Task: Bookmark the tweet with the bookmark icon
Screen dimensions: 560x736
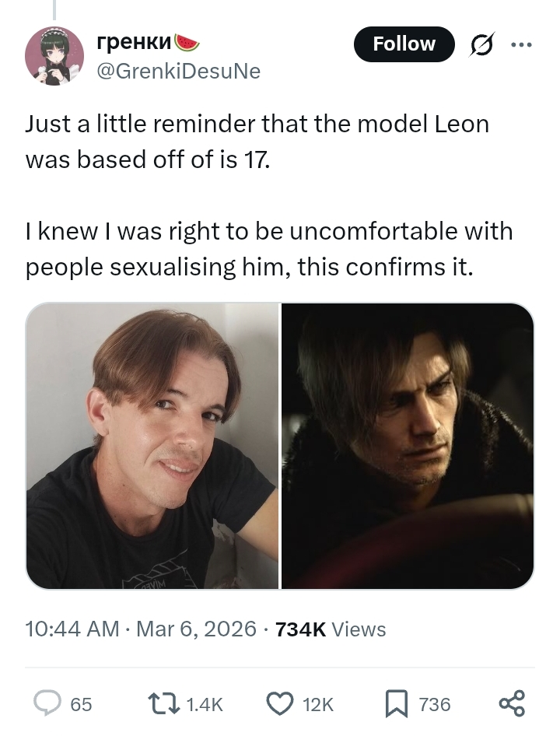Action: [x=397, y=703]
